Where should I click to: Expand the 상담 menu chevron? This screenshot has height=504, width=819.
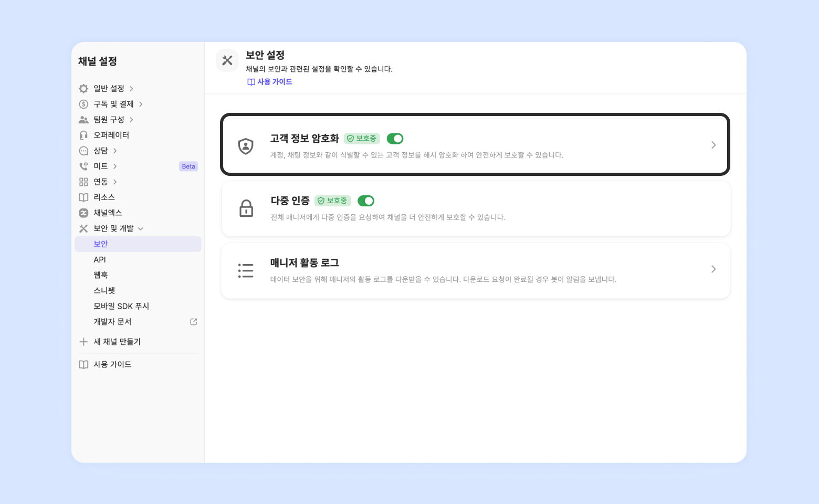tap(115, 151)
